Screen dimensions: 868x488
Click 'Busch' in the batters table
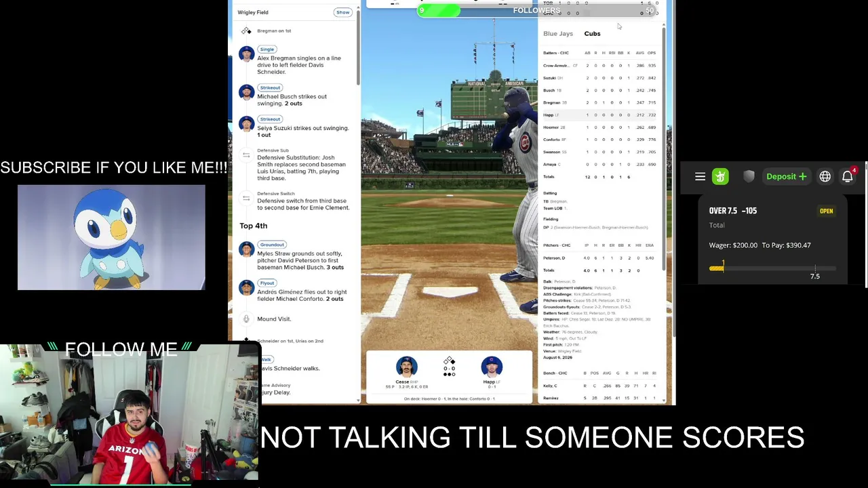pos(549,90)
